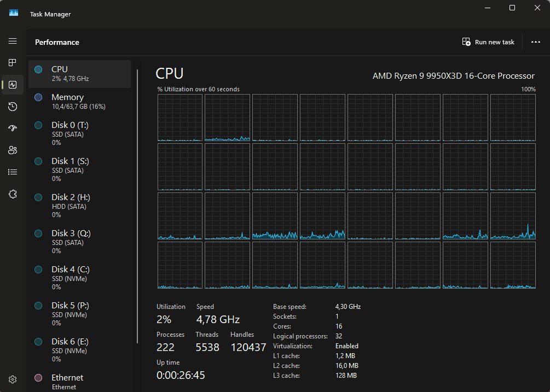Click '% Utilization over 60 seconds' label

pos(199,89)
